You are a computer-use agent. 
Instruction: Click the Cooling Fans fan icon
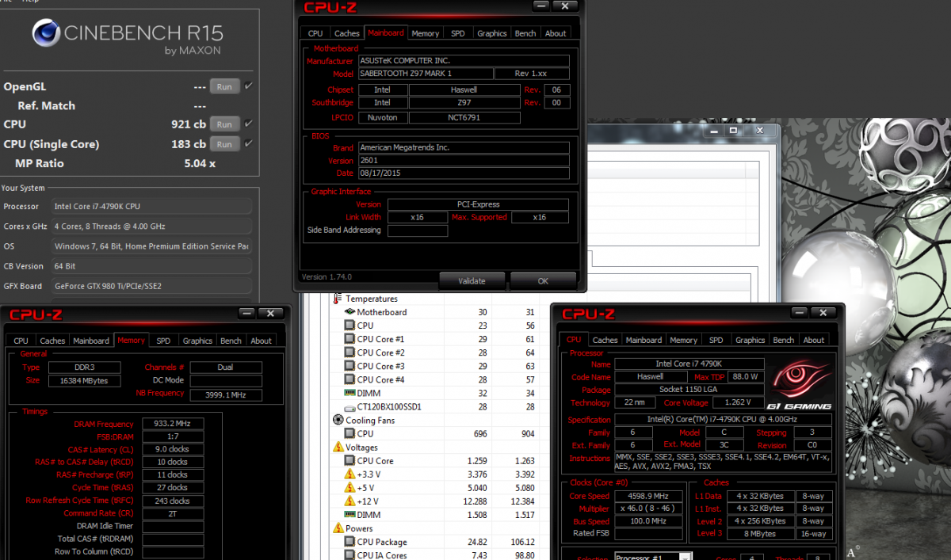point(337,420)
